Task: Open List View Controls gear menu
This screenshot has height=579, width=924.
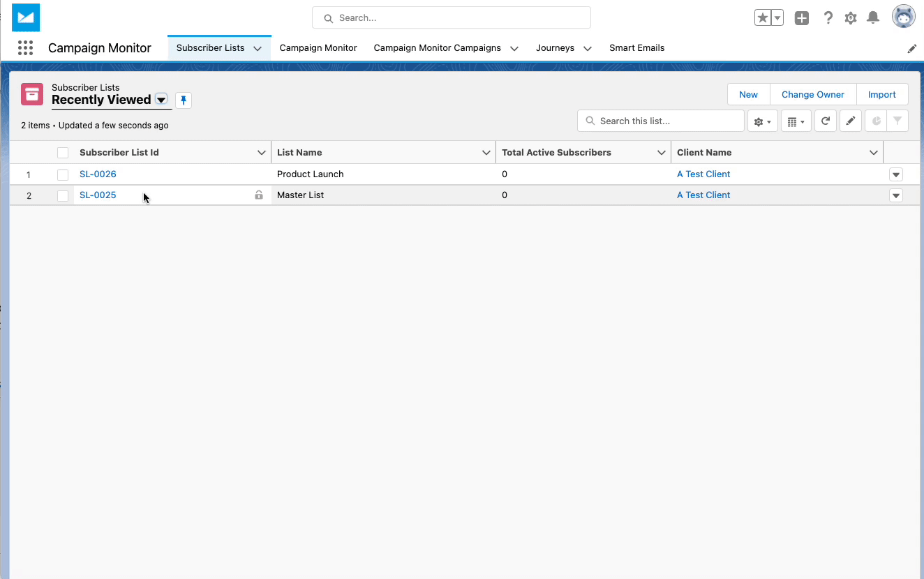Action: (763, 121)
